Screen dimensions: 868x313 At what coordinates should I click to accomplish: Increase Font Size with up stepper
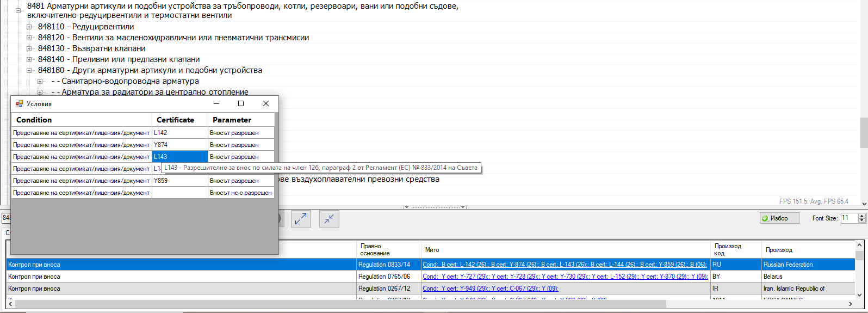point(861,216)
